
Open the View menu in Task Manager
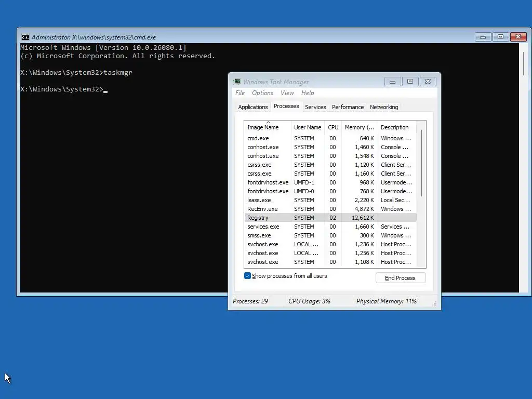(x=287, y=93)
